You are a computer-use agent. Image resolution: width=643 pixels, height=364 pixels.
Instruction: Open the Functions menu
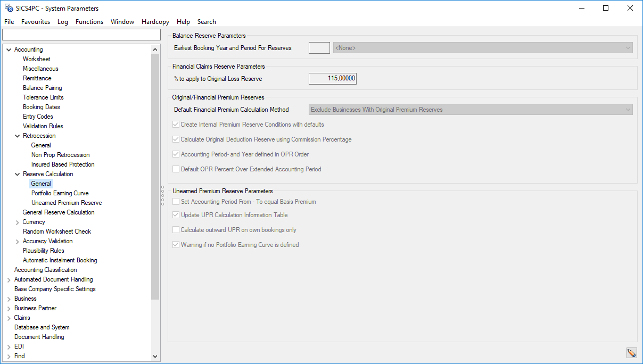[x=89, y=22]
